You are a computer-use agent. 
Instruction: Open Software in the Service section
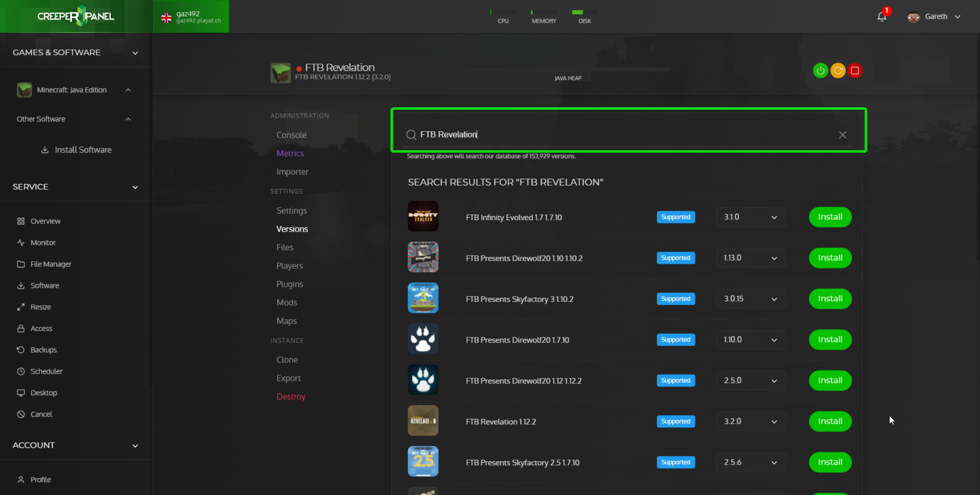45,286
